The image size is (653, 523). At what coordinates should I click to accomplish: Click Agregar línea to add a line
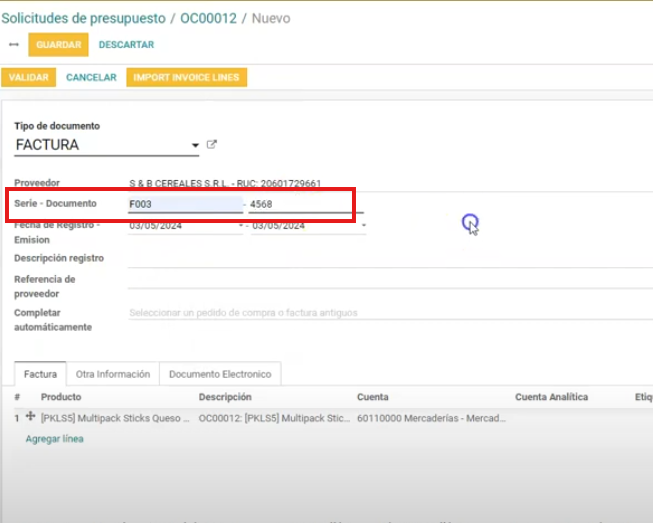pyautogui.click(x=54, y=439)
